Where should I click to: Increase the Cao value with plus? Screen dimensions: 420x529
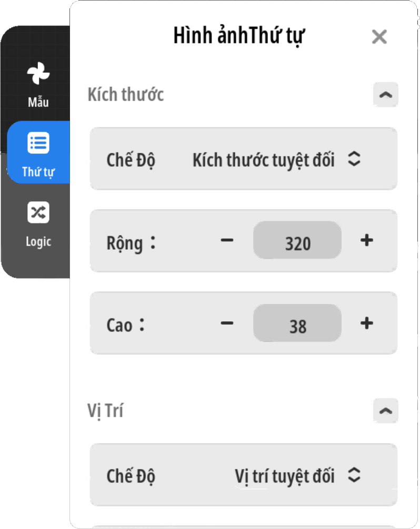click(x=366, y=323)
